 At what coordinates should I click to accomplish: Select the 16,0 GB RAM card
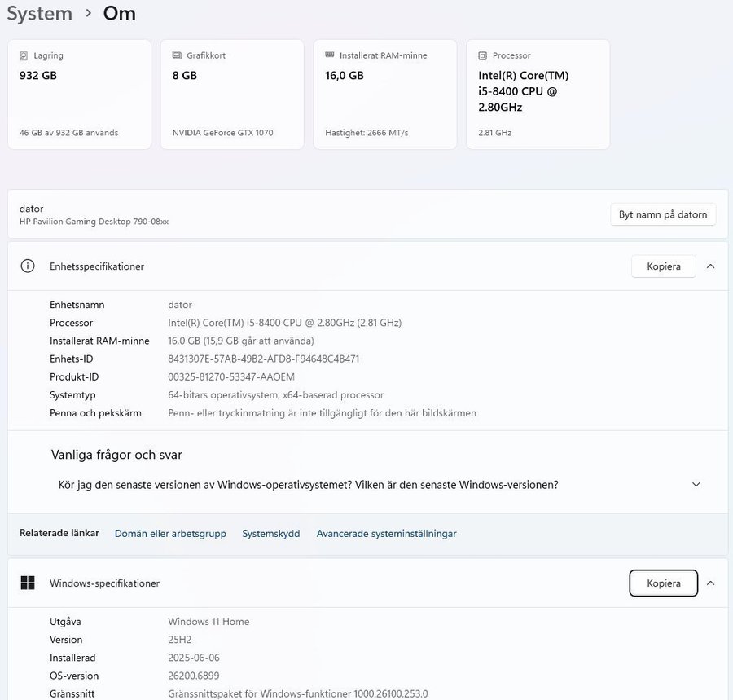[384, 95]
